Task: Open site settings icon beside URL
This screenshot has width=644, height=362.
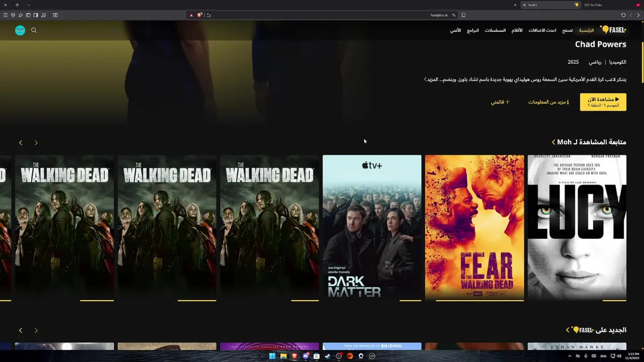Action: (x=453, y=15)
